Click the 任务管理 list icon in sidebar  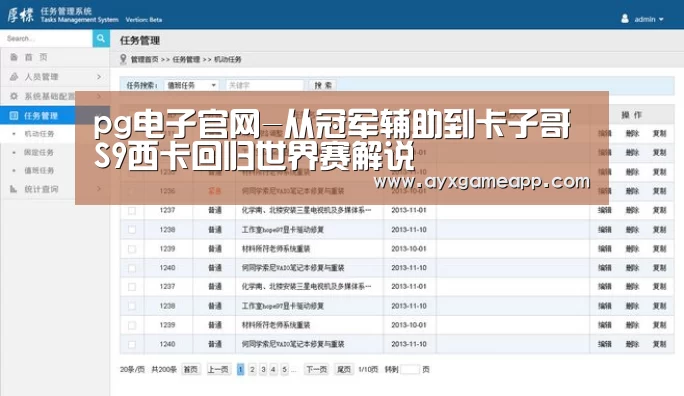tap(14, 116)
